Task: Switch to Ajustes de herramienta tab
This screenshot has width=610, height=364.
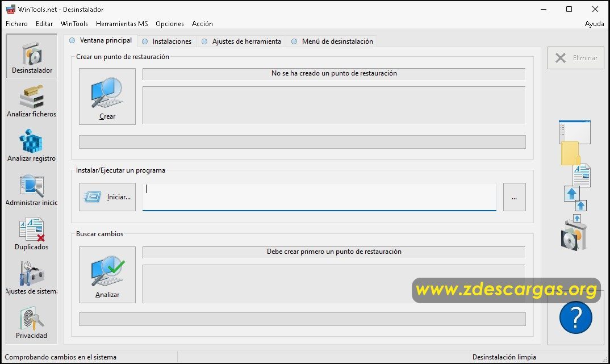Action: coord(241,41)
